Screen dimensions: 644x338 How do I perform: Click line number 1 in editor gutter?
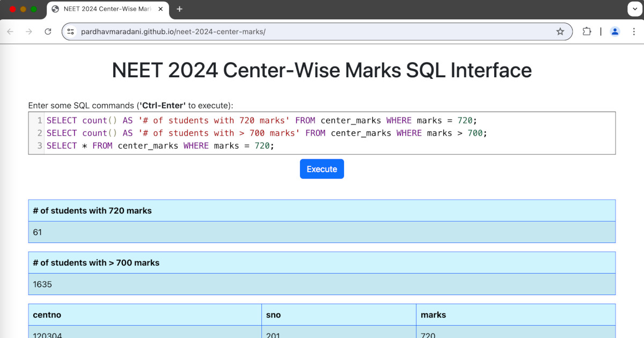[x=40, y=120]
